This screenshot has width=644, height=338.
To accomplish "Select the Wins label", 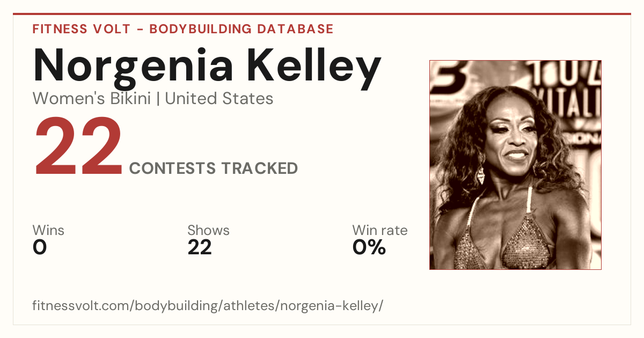I will click(x=48, y=231).
